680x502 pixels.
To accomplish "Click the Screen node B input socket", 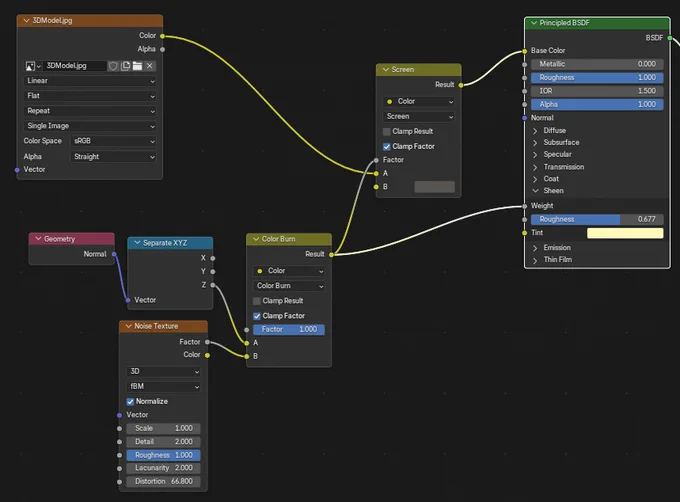I will pos(376,187).
